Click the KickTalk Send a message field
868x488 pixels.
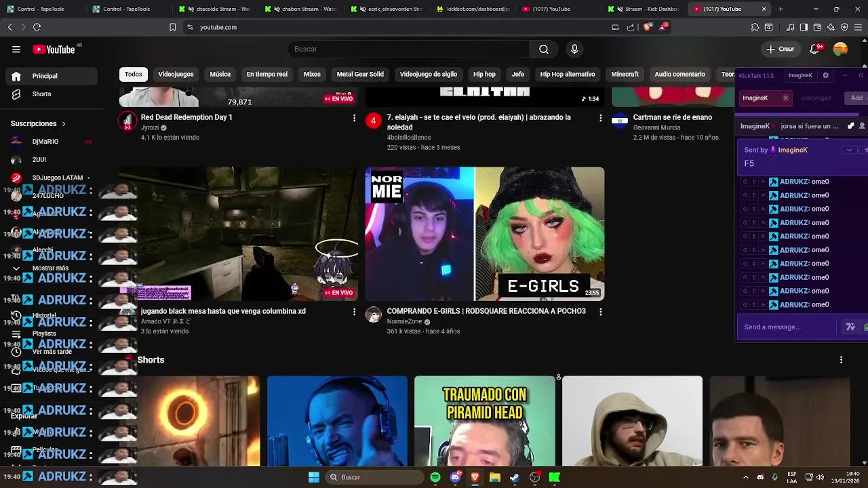787,327
